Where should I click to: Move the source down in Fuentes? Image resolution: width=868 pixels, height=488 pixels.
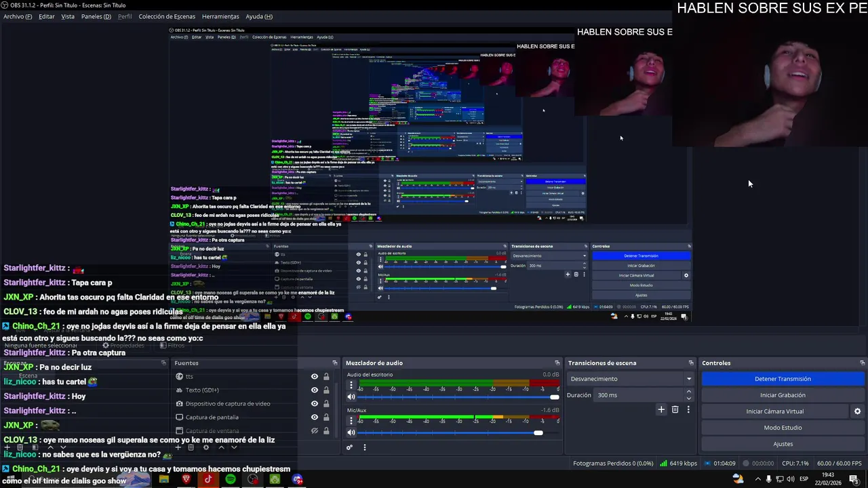234,447
